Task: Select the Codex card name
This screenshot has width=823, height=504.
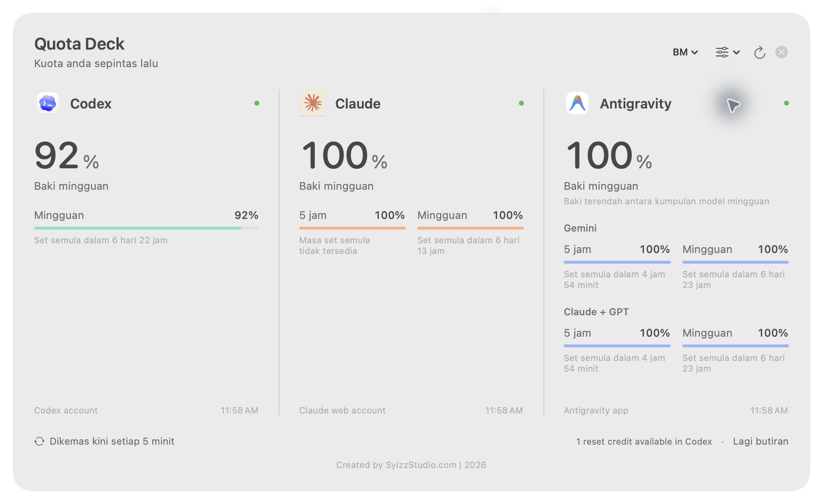Action: (91, 104)
